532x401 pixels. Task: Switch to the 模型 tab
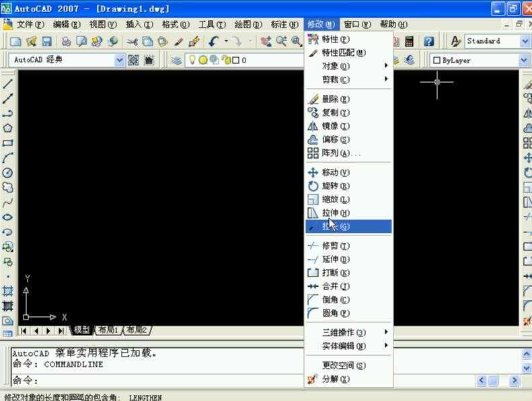[81, 330]
